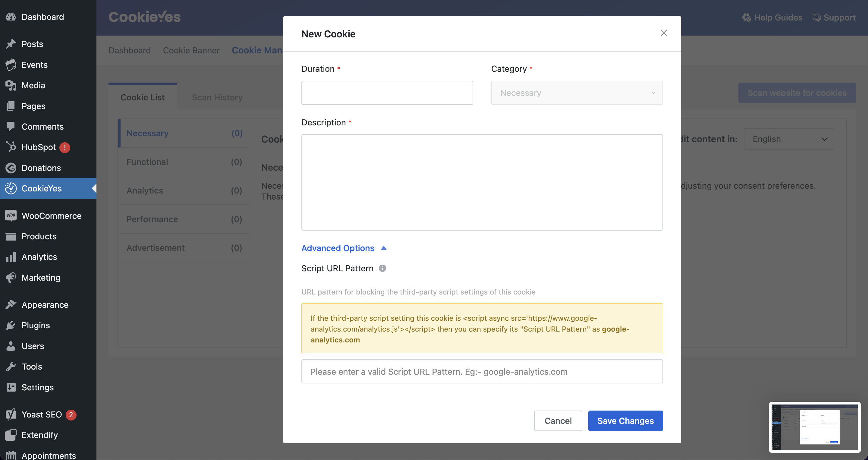
Task: Click the Posts icon in sidebar
Action: coord(11,44)
